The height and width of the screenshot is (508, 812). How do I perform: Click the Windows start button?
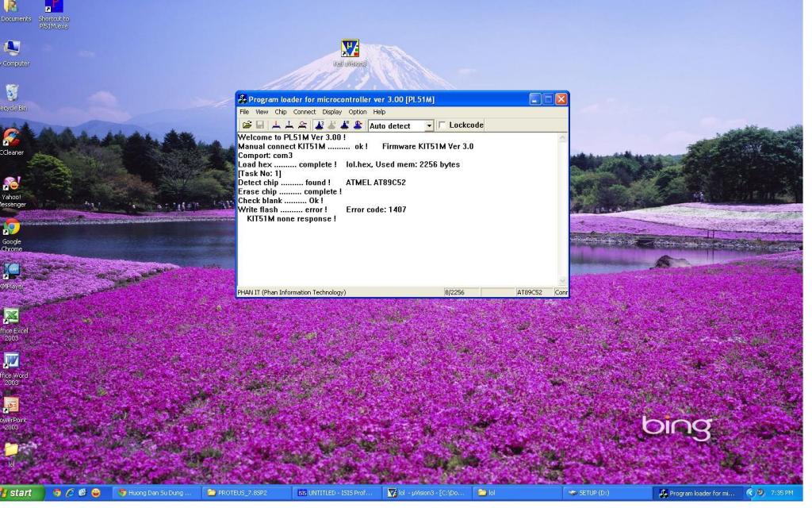[x=22, y=493]
